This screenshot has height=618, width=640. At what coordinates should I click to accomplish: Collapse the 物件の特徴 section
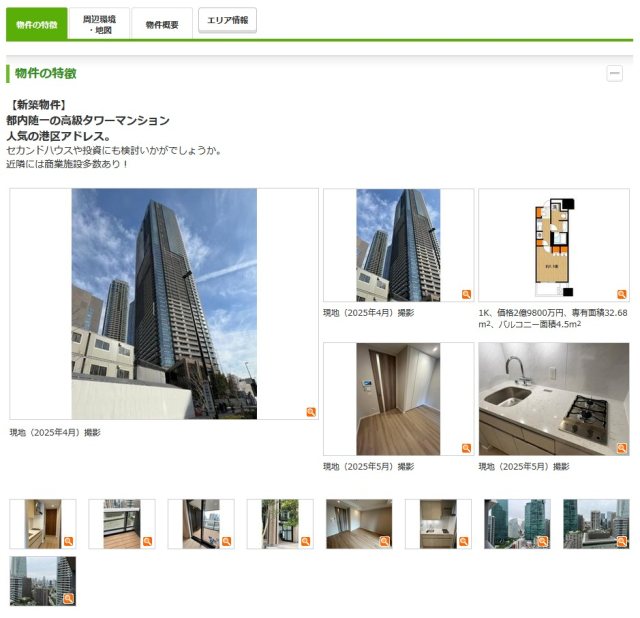coord(614,73)
